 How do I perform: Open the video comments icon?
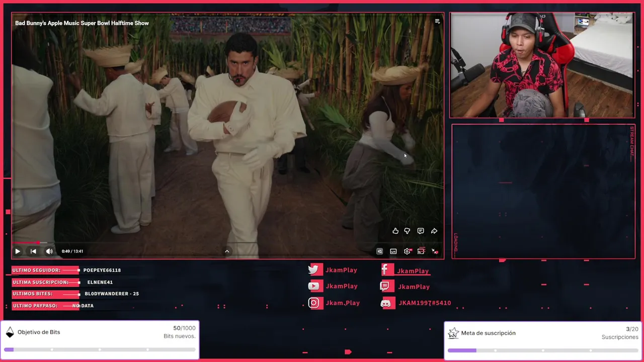pos(421,231)
